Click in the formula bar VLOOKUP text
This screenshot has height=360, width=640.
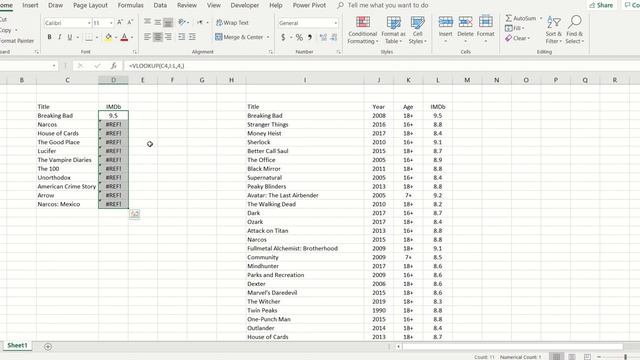[x=156, y=66]
